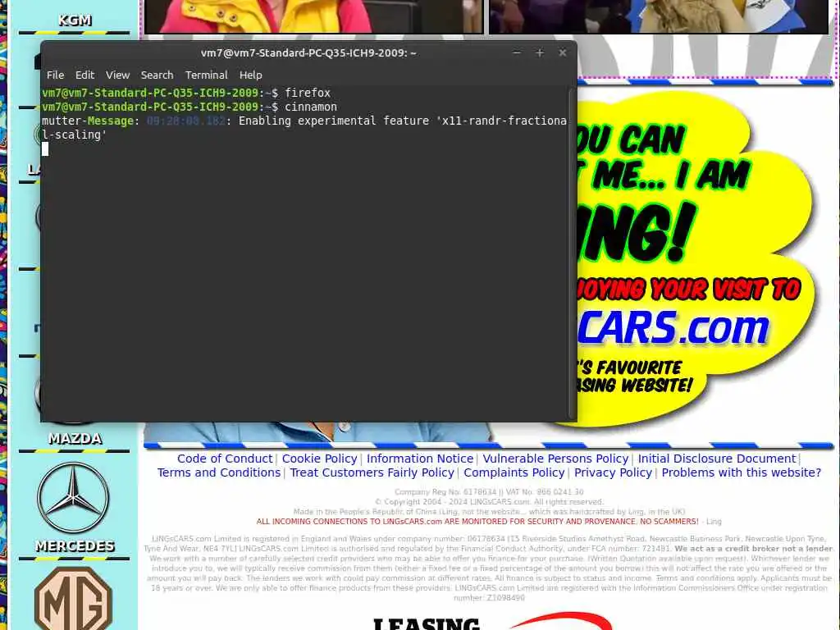Open the Search menu in terminal
Screen dimensions: 840x630
coord(157,75)
